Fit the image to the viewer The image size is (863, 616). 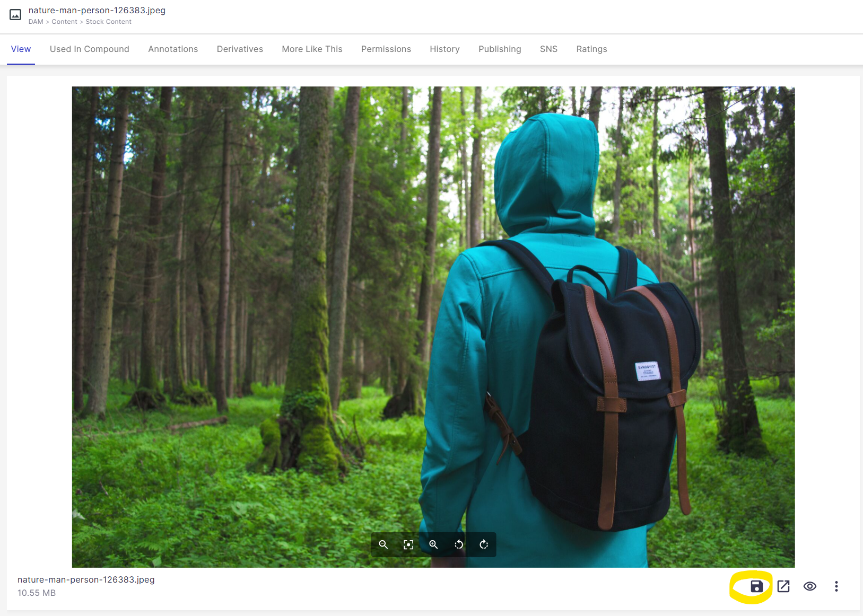(408, 544)
